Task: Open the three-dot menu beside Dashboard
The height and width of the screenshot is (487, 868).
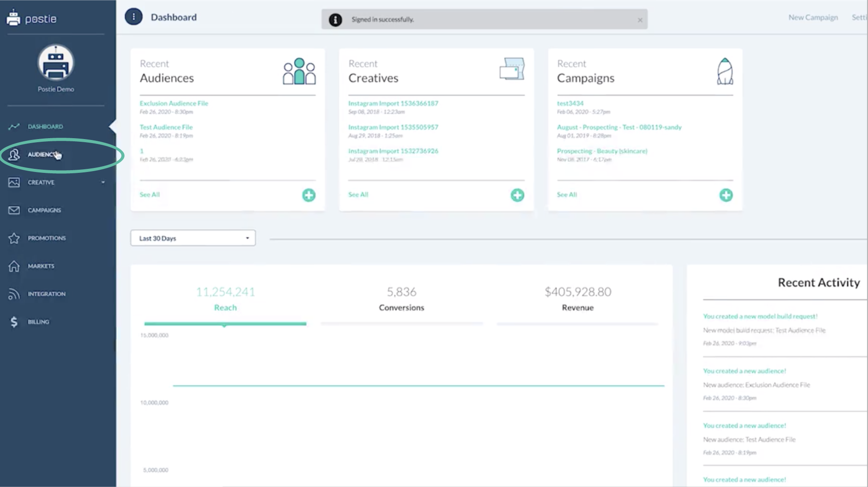Action: coord(133,17)
